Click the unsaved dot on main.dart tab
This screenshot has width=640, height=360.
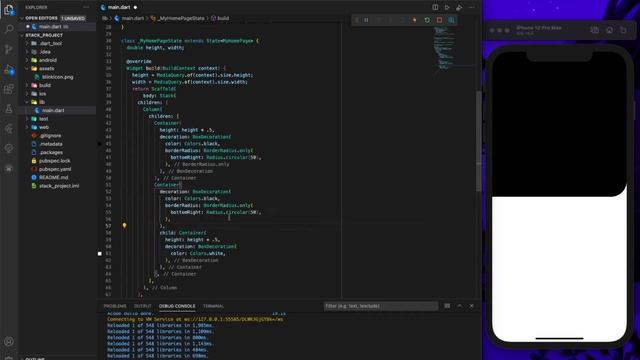135,7
